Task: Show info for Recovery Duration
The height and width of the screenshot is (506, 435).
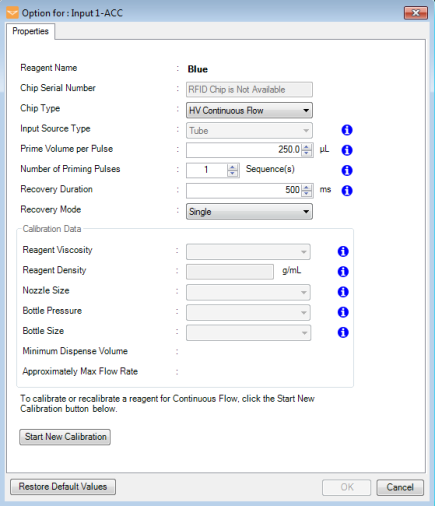Action: click(x=347, y=191)
